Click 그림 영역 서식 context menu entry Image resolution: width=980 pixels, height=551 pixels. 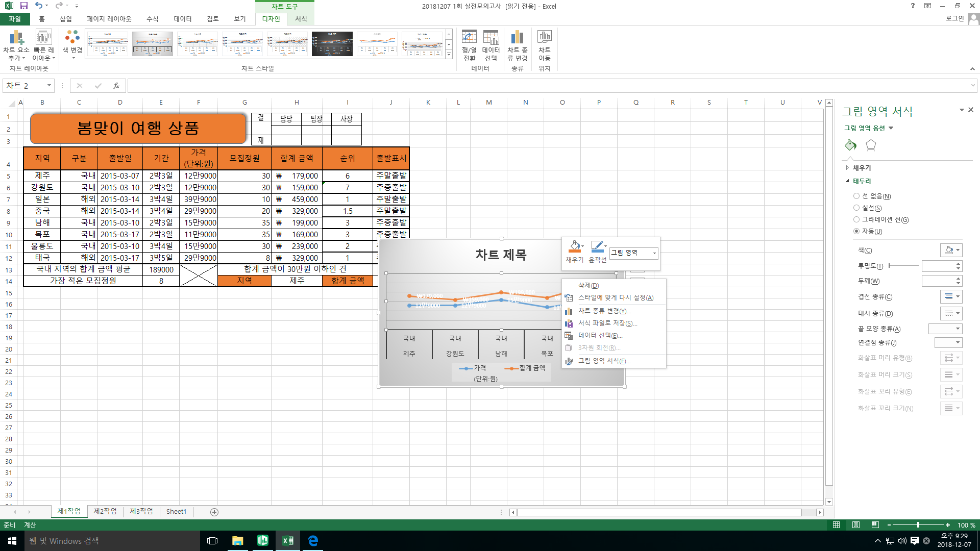(604, 361)
